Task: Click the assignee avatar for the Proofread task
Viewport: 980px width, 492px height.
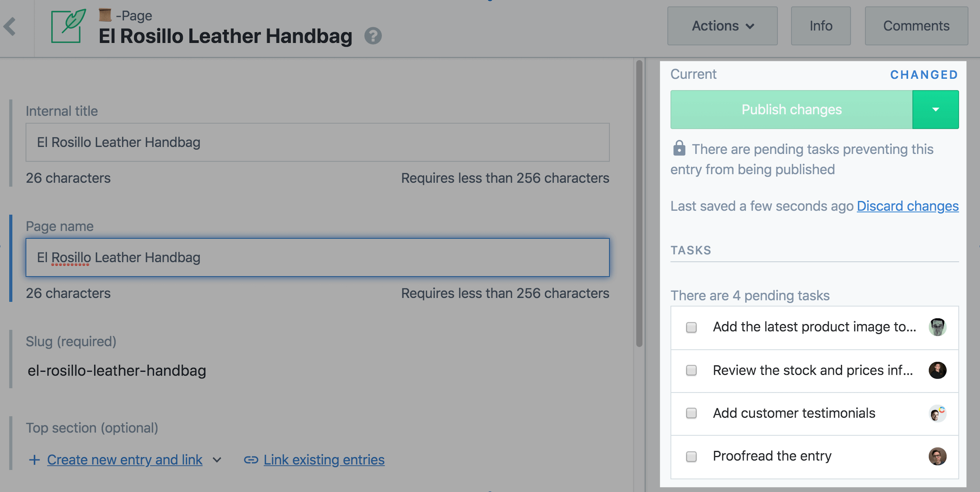Action: coord(937,456)
